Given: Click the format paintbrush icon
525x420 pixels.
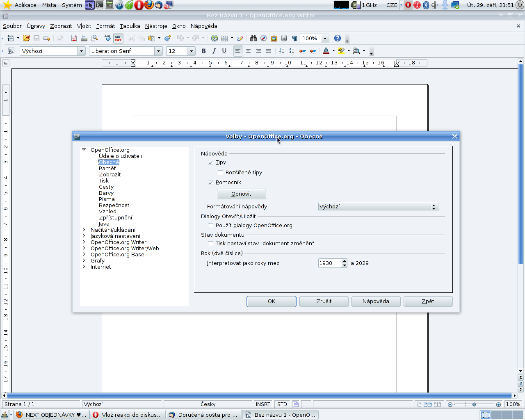Looking at the screenshot, I should point(167,38).
